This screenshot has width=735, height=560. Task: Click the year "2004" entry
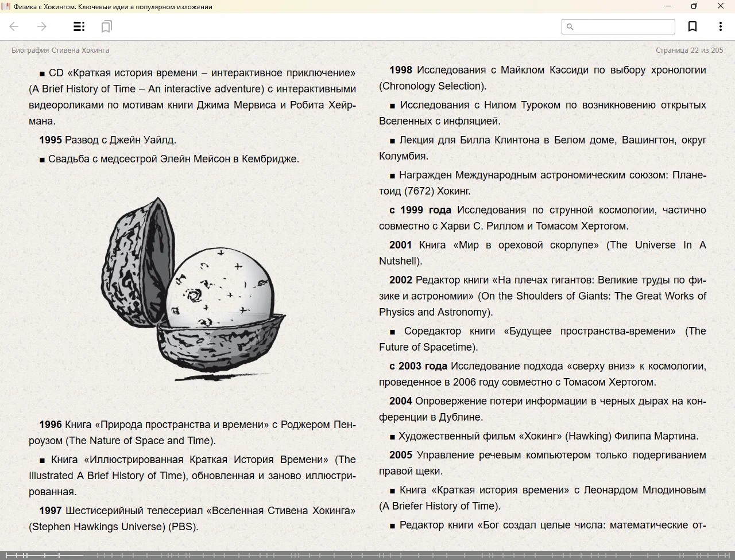pyautogui.click(x=401, y=401)
